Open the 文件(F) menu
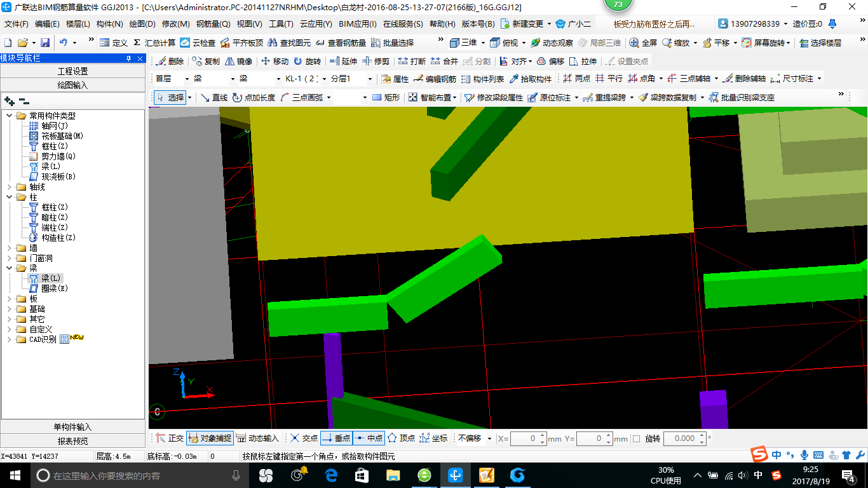The width and height of the screenshot is (868, 488). [x=16, y=24]
